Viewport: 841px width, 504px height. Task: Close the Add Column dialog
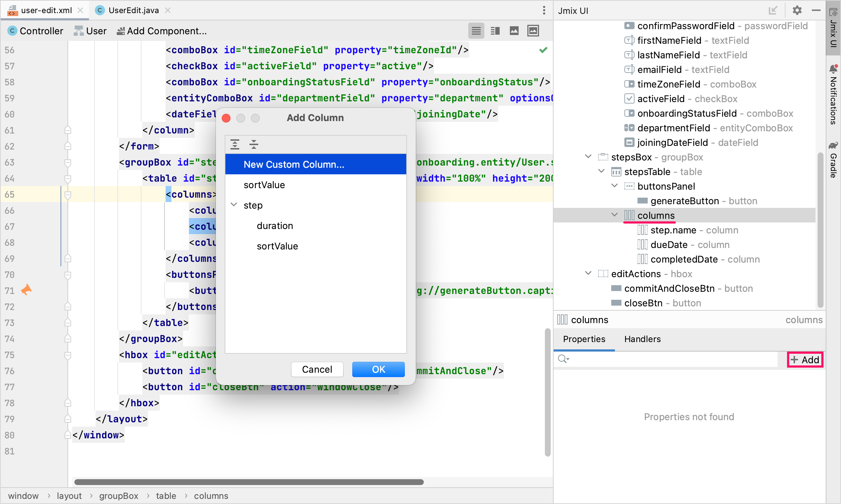coord(226,118)
